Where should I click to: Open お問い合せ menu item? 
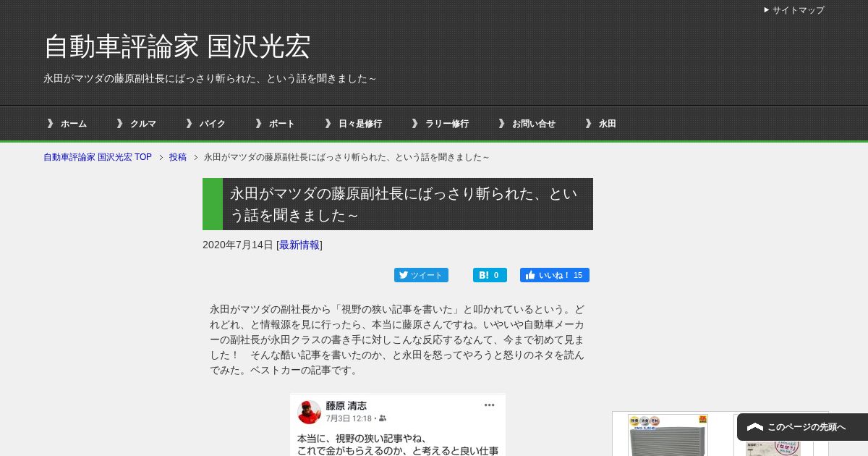(x=534, y=124)
